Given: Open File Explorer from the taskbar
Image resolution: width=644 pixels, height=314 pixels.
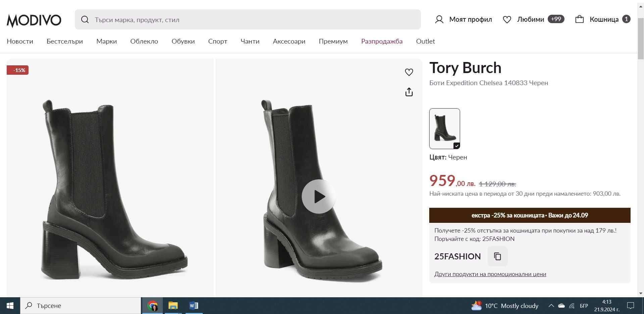Looking at the screenshot, I should point(173,306).
